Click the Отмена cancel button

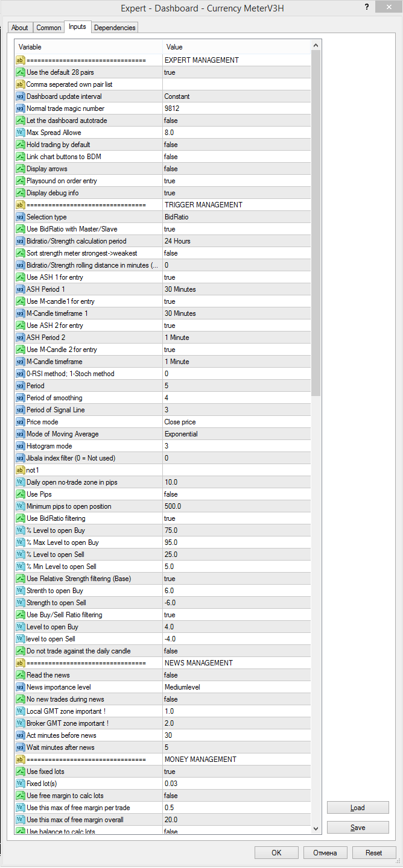pos(325,853)
